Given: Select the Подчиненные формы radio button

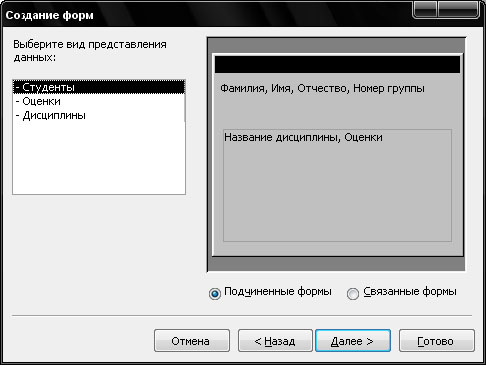Looking at the screenshot, I should coord(215,294).
